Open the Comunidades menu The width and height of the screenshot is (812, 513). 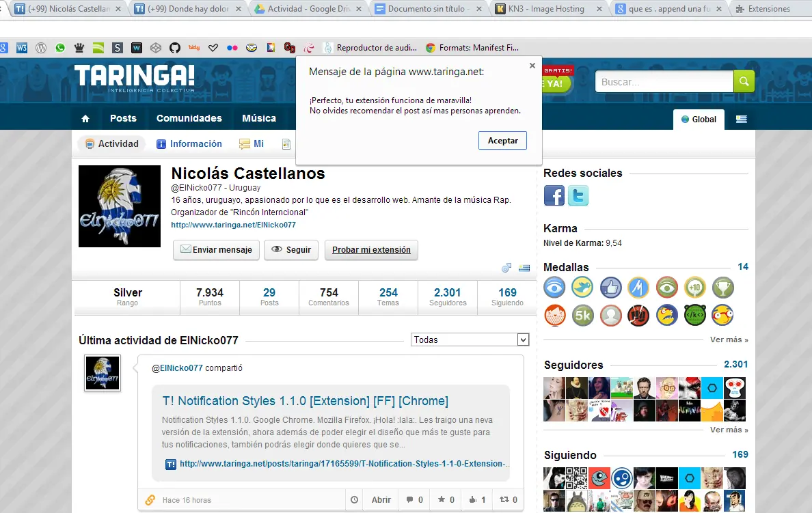tap(189, 118)
